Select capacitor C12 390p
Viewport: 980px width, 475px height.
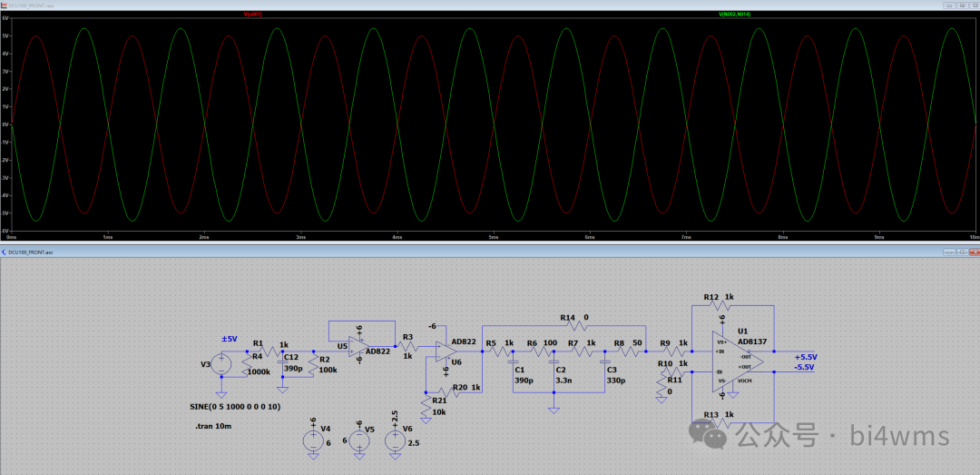[282, 362]
